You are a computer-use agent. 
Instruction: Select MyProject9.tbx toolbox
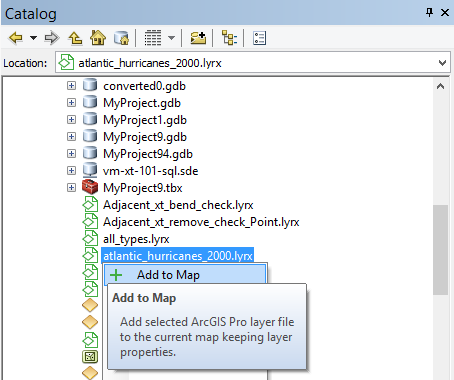pos(143,188)
